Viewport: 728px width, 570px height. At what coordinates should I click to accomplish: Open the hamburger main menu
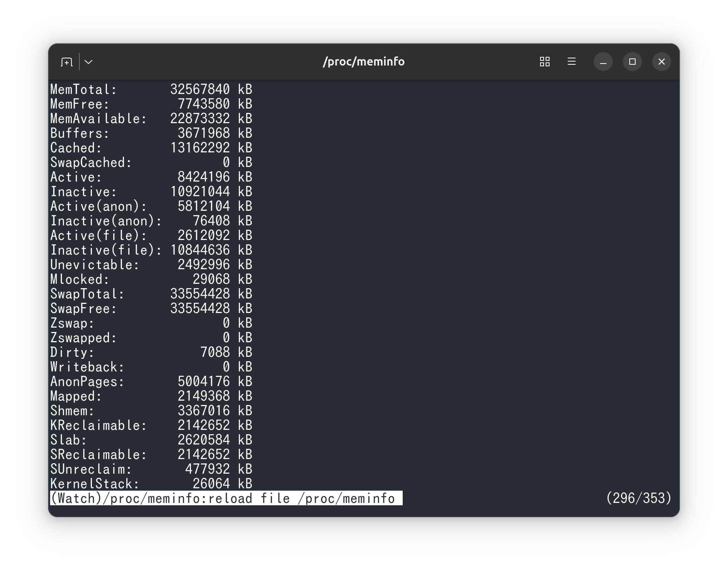pyautogui.click(x=572, y=62)
